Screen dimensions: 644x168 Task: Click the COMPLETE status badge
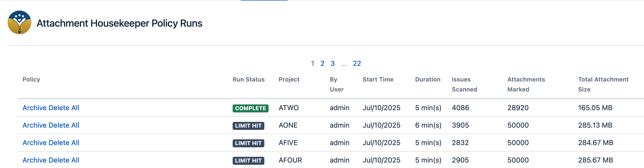point(250,108)
